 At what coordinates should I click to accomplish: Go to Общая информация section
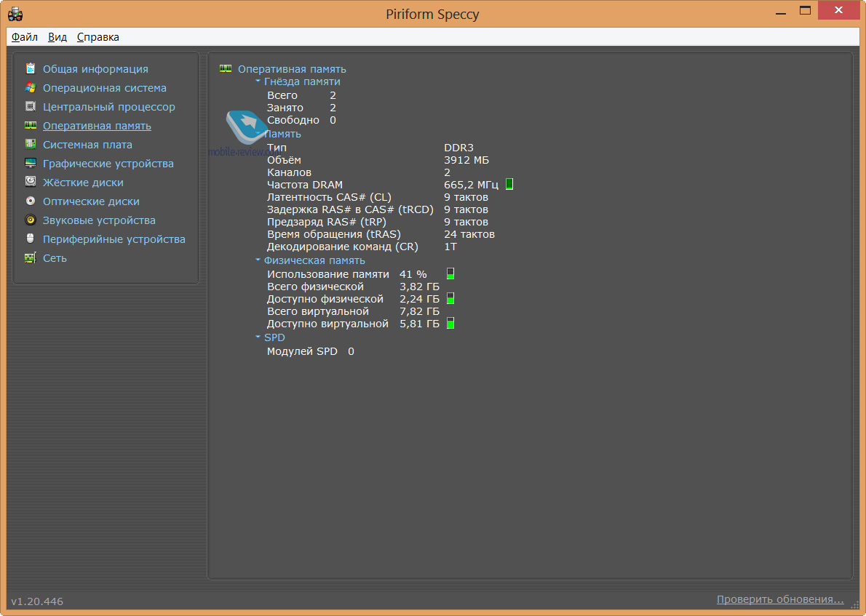click(x=95, y=69)
